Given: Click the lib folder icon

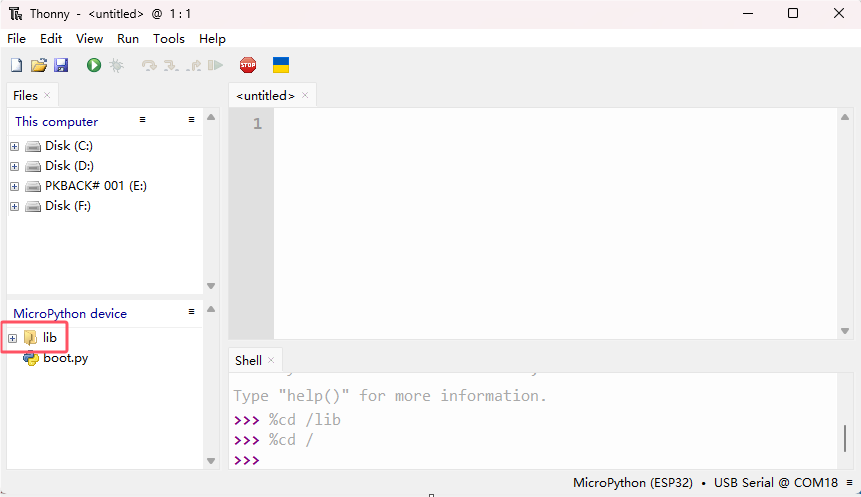Looking at the screenshot, I should click(x=31, y=338).
